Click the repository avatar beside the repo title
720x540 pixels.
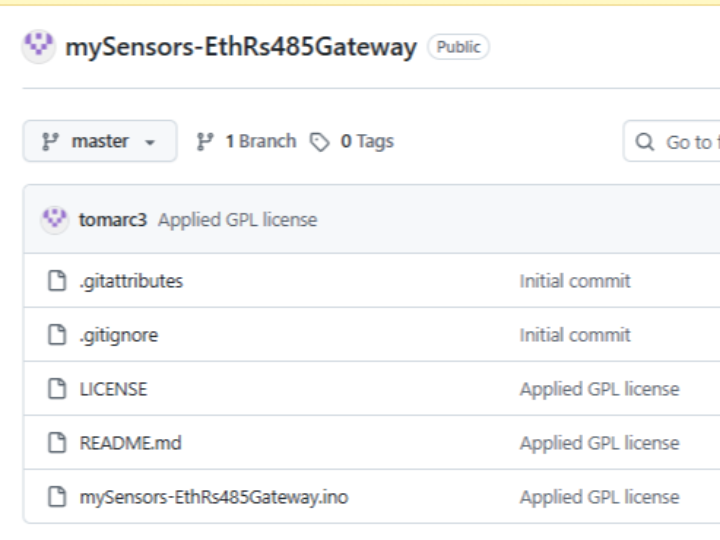[39, 46]
